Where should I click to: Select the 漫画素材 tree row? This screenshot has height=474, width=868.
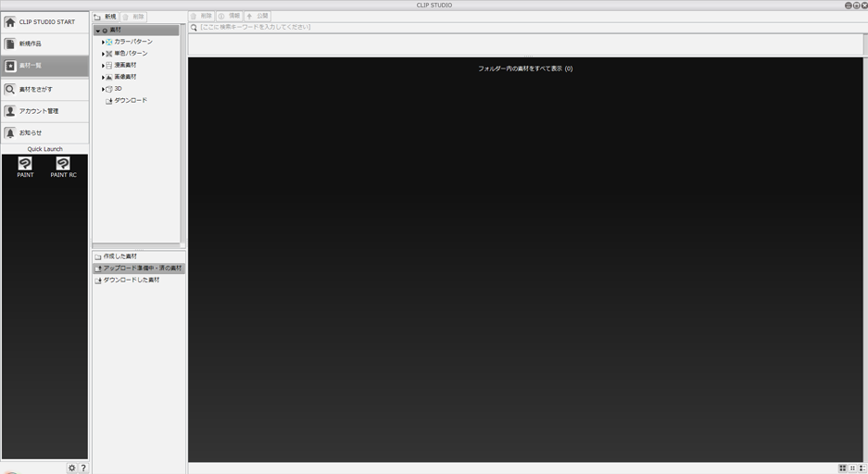[x=136, y=65]
